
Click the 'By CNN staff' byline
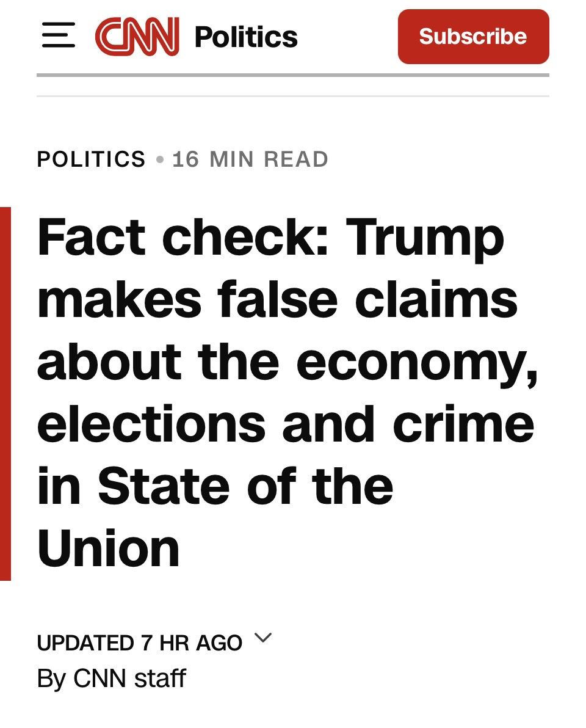(x=111, y=679)
